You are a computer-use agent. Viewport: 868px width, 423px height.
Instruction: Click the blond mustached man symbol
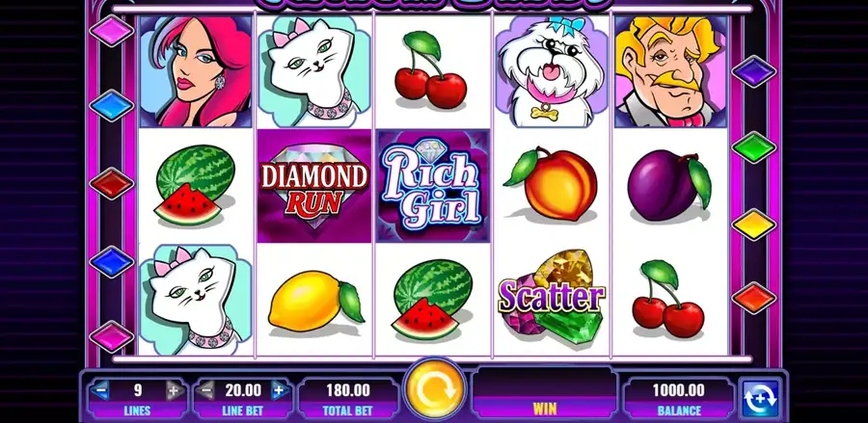pyautogui.click(x=670, y=71)
